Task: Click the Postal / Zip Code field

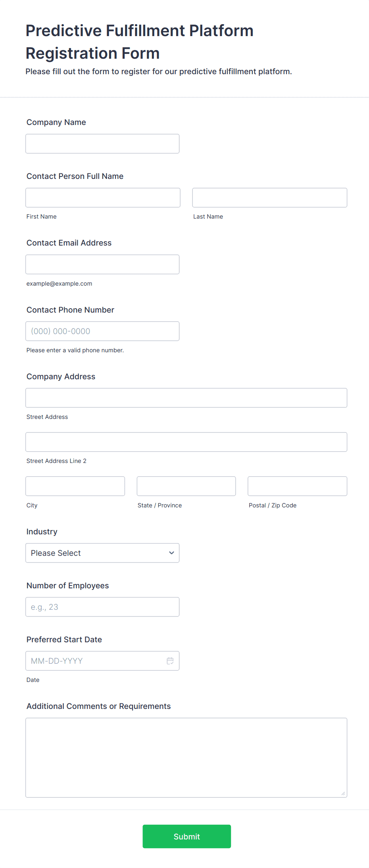Action: point(297,486)
